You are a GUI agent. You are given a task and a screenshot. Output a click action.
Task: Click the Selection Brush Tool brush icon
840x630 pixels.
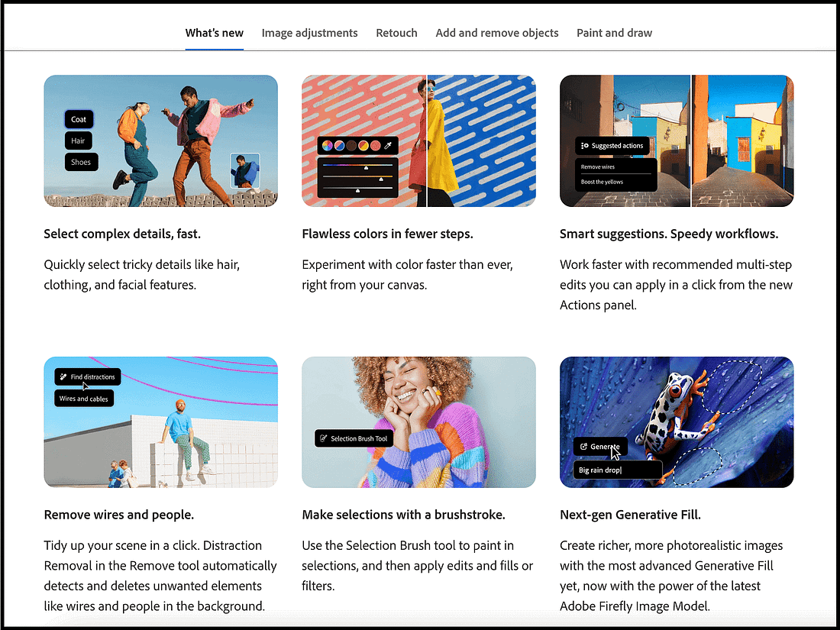coord(323,438)
